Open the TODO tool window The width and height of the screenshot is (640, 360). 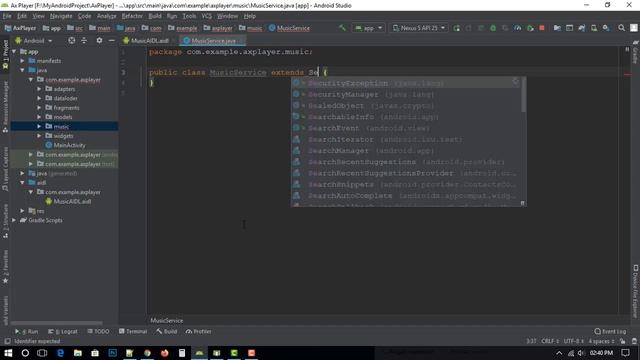(x=98, y=331)
